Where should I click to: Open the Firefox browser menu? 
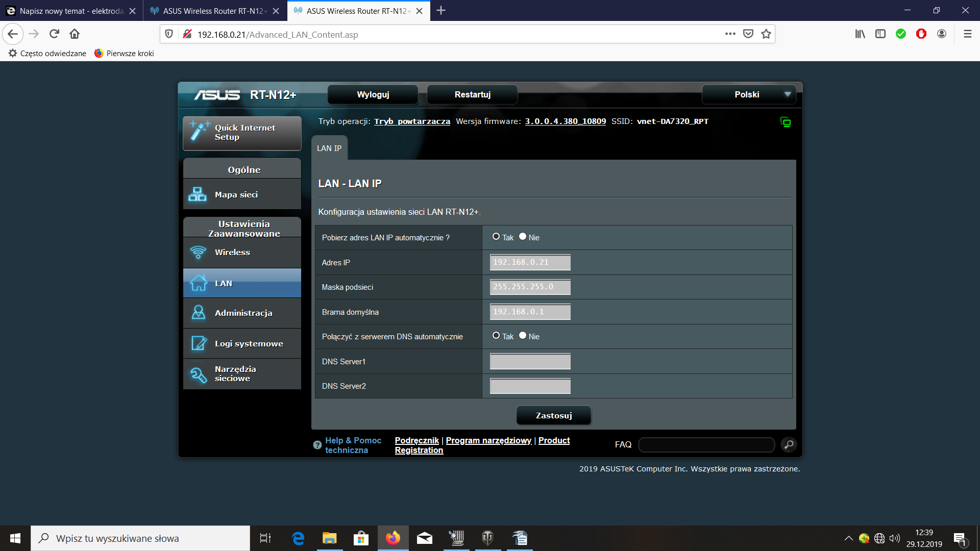tap(967, 34)
